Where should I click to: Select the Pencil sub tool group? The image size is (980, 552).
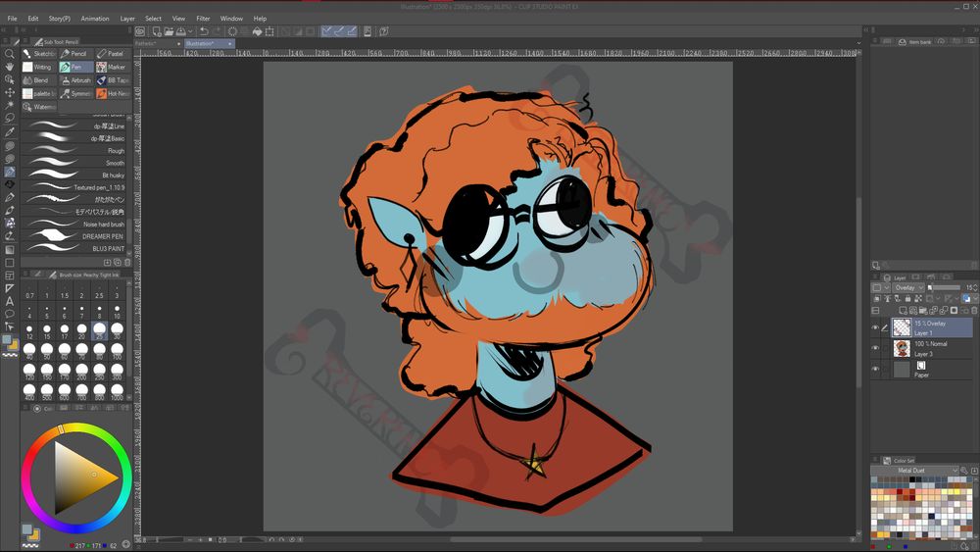75,54
